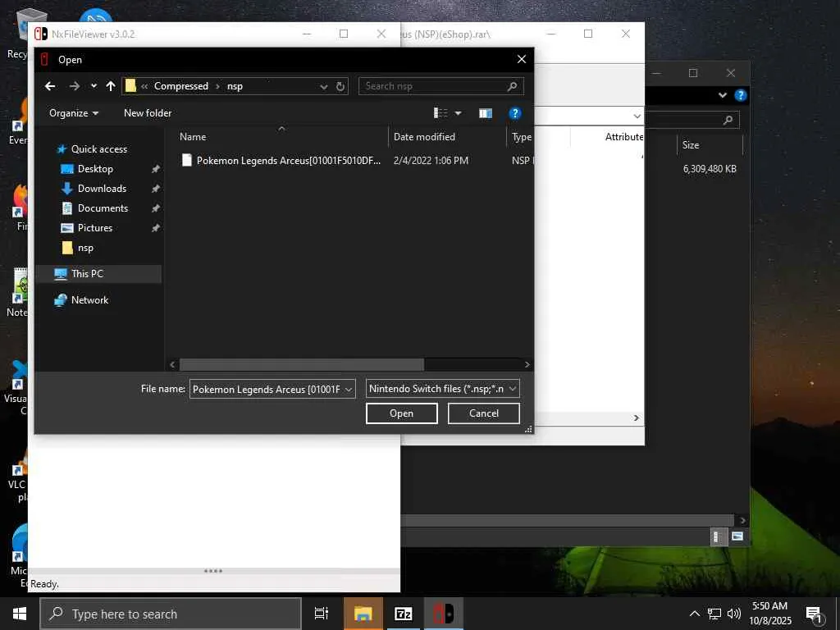Open notification center

(x=814, y=614)
